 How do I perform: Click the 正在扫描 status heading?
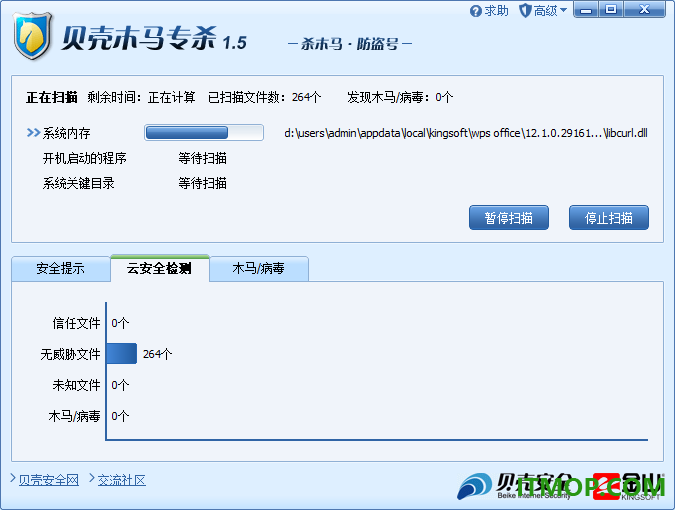[52, 97]
